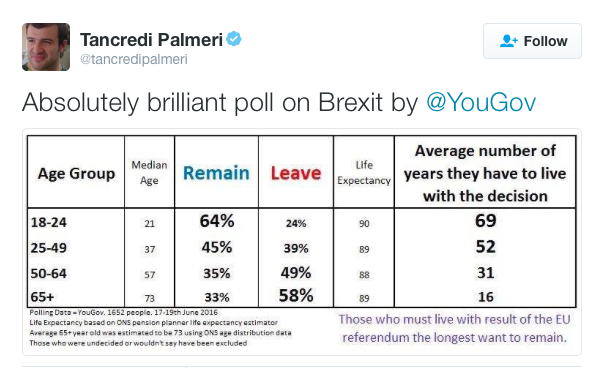Open the @YouGov mention link
The width and height of the screenshot is (592, 368).
[481, 102]
